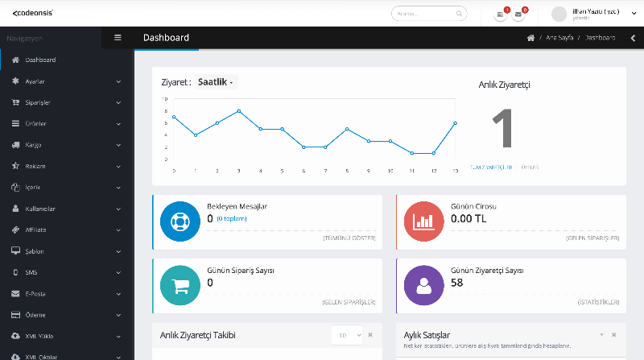Open the row count dropdown showing 10
The width and height of the screenshot is (644, 360).
[x=347, y=334]
